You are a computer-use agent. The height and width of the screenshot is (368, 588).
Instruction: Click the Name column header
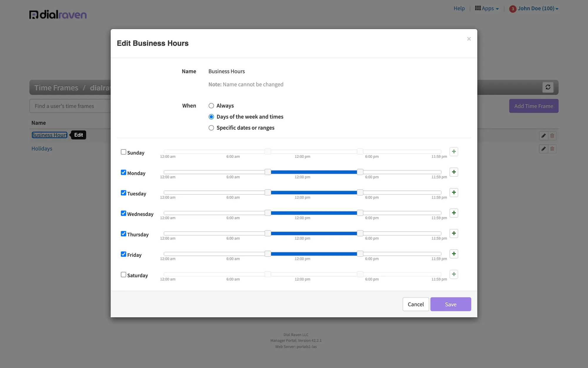(39, 123)
